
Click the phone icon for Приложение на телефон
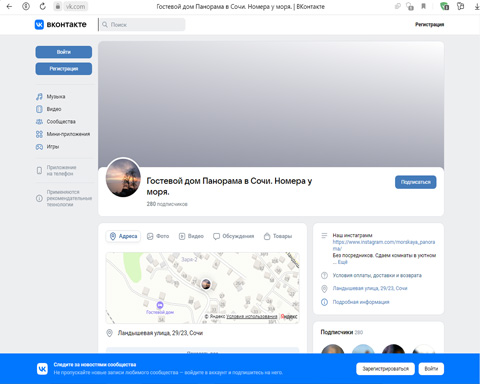39,170
